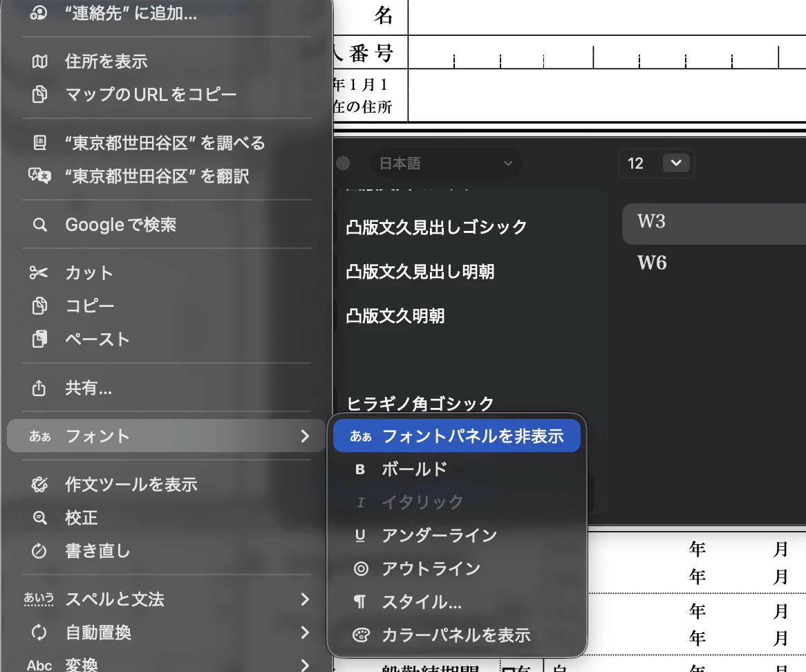The height and width of the screenshot is (672, 806).
Task: Click the rewrite icon beside 書き直し
Action: [39, 551]
